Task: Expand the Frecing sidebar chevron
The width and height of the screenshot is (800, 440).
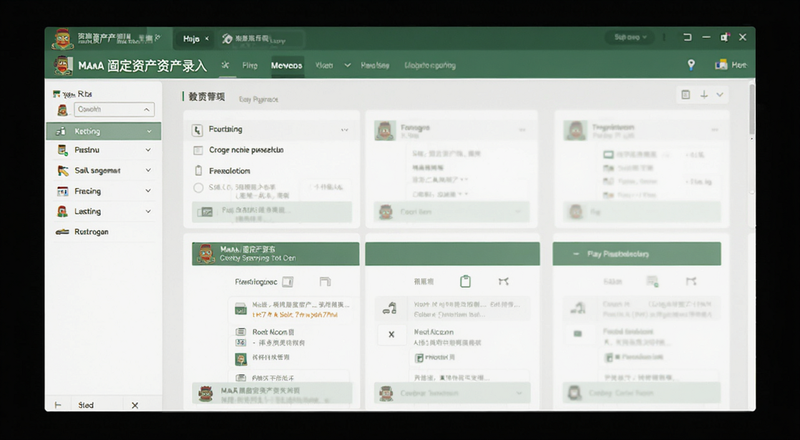Action: [148, 190]
